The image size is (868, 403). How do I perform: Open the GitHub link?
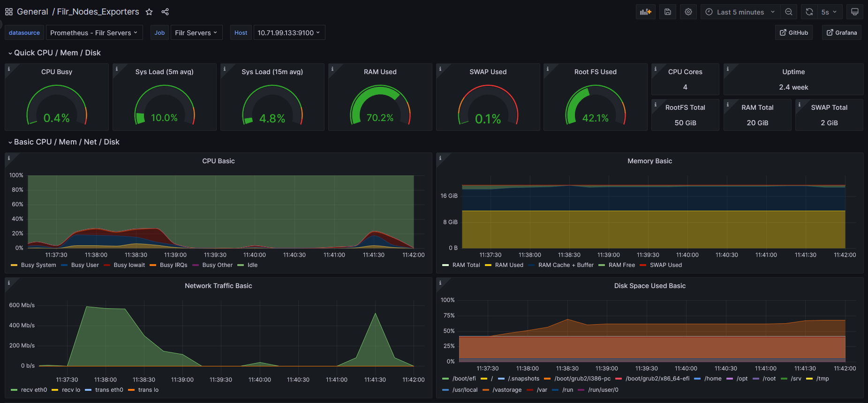coord(793,33)
